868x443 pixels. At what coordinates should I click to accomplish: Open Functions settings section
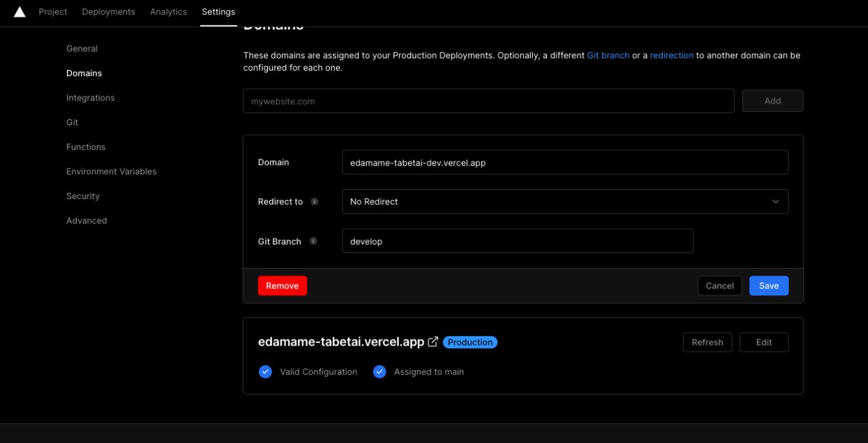click(x=86, y=147)
